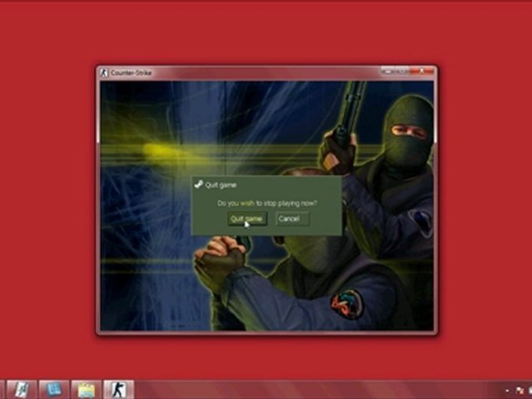This screenshot has height=399, width=532.
Task: Minimize the Counter-Strike window
Action: 388,71
